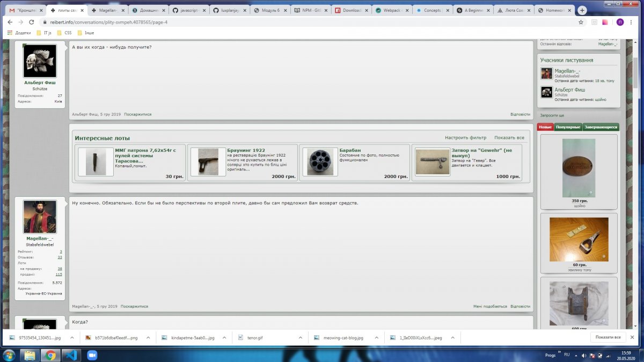Open Zoom from the taskbar
The image size is (644, 362).
point(92,355)
